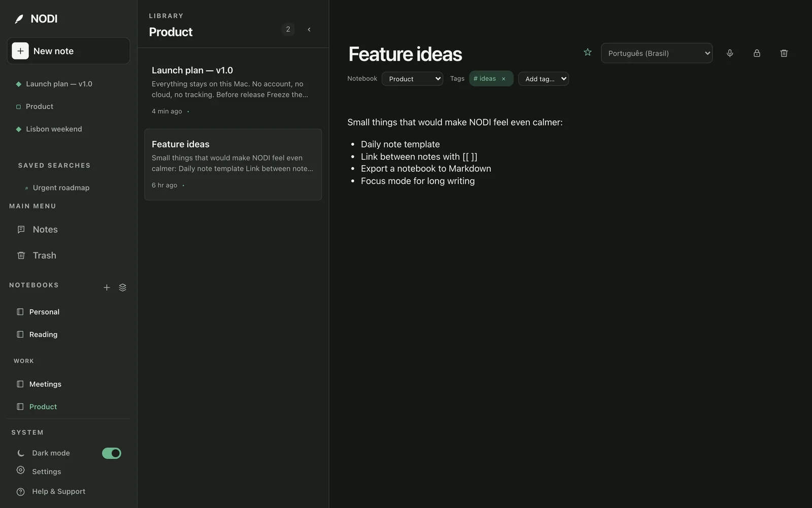This screenshot has height=508, width=812.
Task: Click the plus icon in New note
Action: coord(20,51)
